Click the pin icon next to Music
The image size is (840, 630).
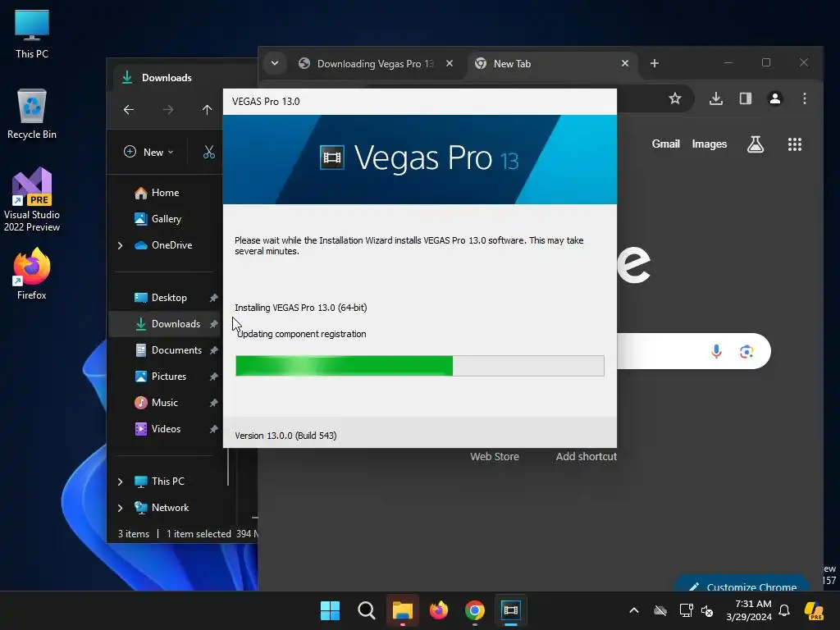[213, 403]
